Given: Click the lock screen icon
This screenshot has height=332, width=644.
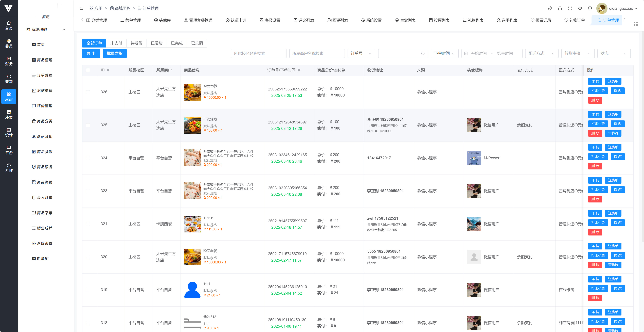Looking at the screenshot, I should click(x=560, y=8).
